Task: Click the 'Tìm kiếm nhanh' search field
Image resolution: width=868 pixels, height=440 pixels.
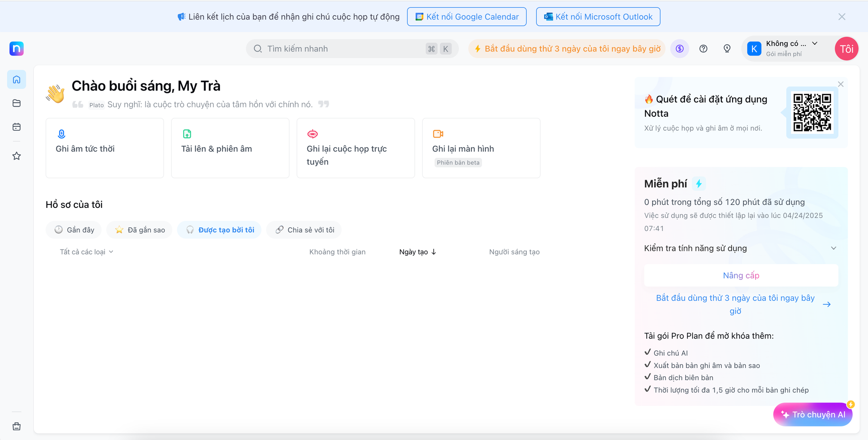Action: 352,49
